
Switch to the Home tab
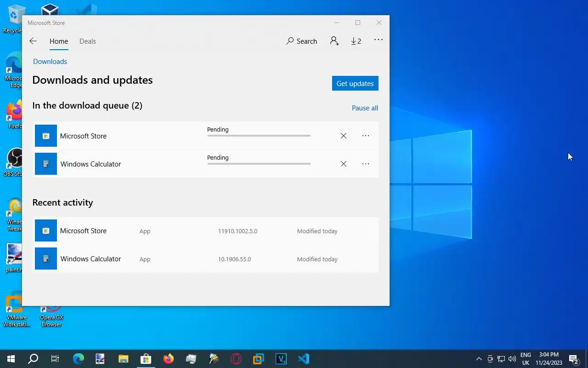point(59,41)
